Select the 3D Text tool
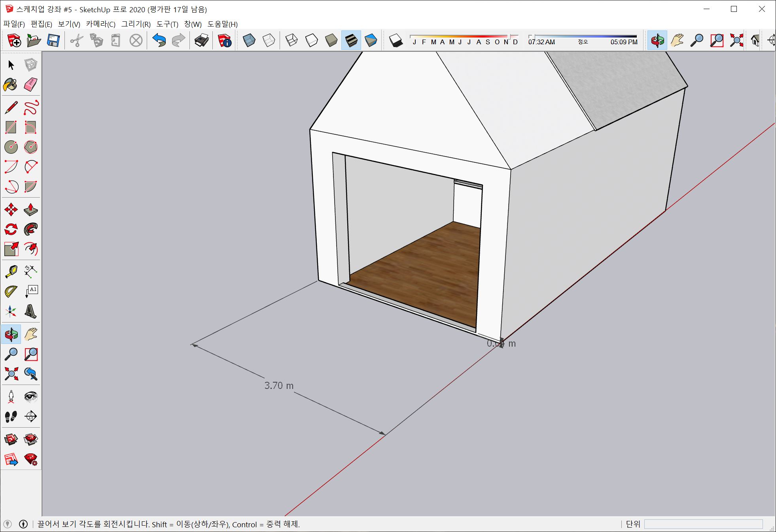Screen dimensions: 776x532 pyautogui.click(x=30, y=311)
